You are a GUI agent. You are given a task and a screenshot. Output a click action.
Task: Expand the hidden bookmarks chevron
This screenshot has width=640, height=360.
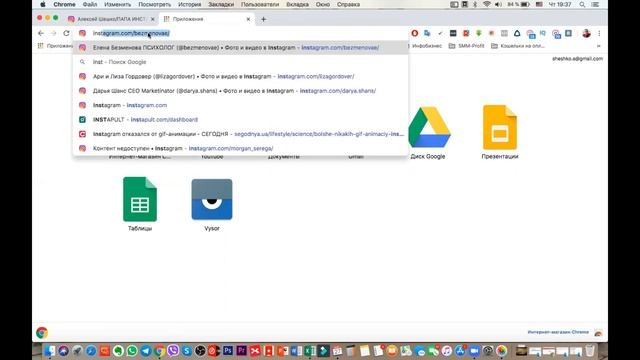pos(598,46)
